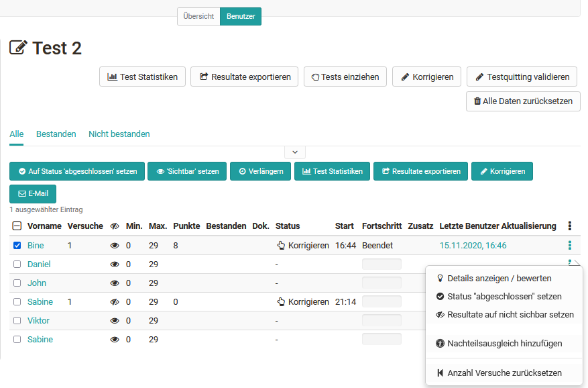Open the row actions kebab at end of Bine's row
The width and height of the screenshot is (588, 388).
(x=569, y=245)
